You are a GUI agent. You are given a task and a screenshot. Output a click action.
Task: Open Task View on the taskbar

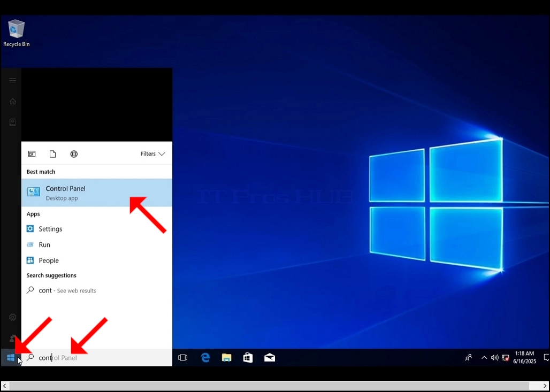pos(183,358)
